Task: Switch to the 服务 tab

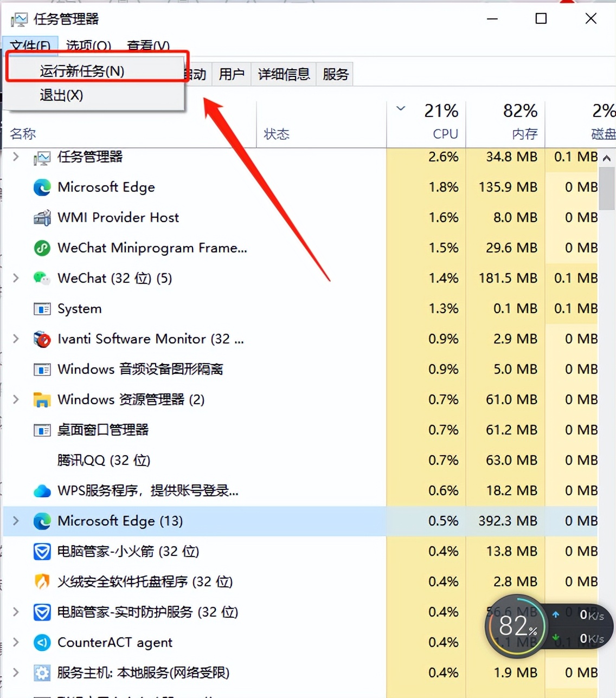Action: click(x=335, y=74)
